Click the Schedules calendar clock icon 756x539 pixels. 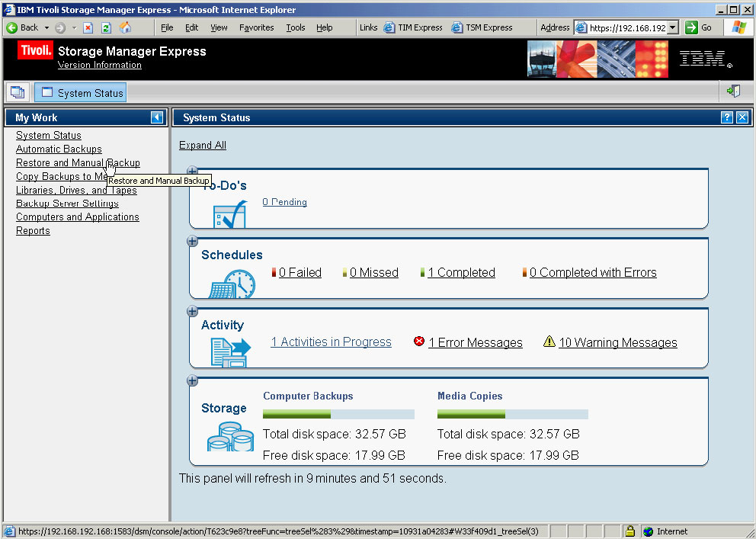point(232,284)
